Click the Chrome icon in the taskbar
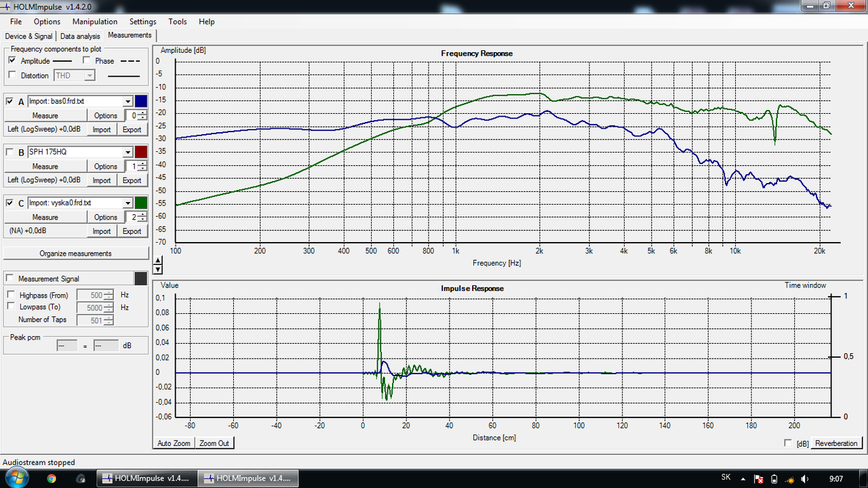 click(52, 478)
